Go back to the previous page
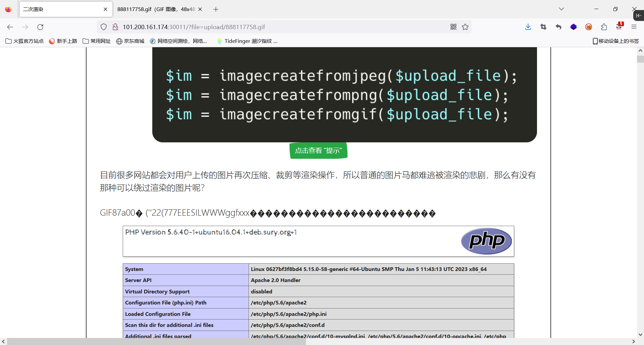Viewport: 644px width, 345px height. click(10, 27)
